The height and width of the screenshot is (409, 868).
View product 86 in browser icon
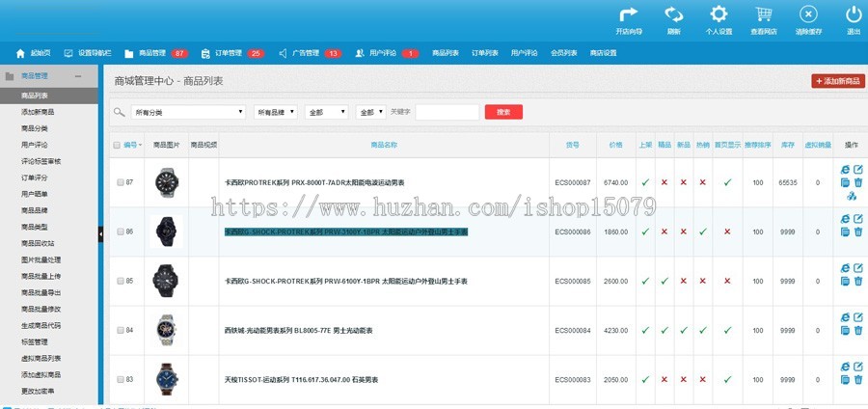845,219
